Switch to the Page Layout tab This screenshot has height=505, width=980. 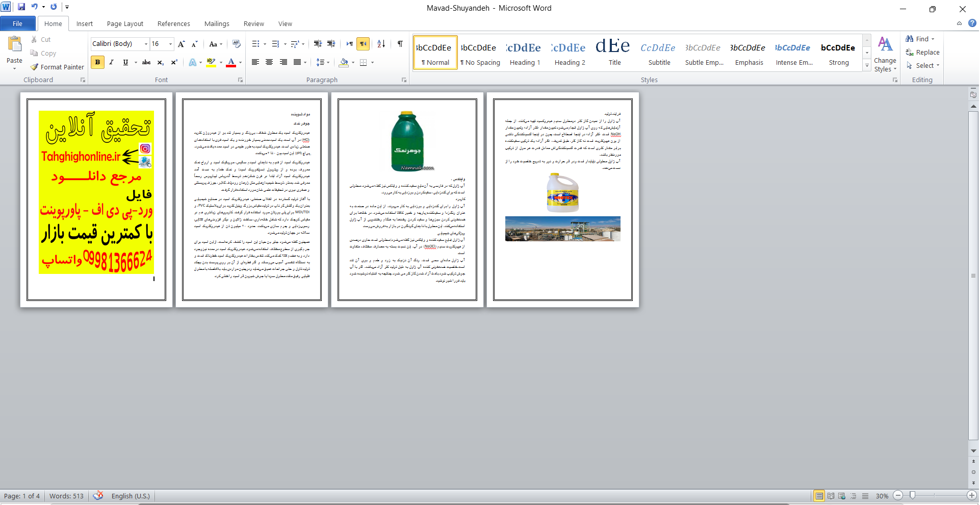point(125,23)
